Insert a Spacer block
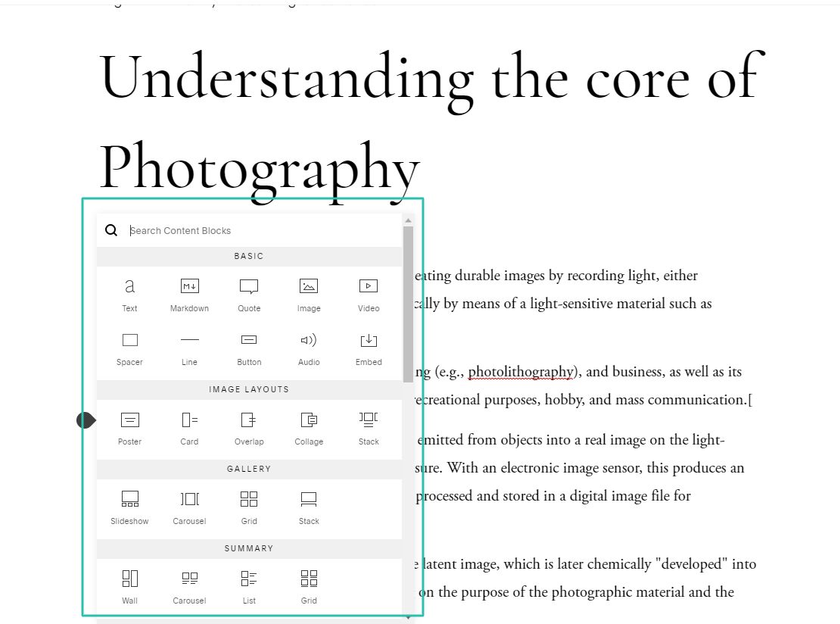The width and height of the screenshot is (840, 624). 129,348
